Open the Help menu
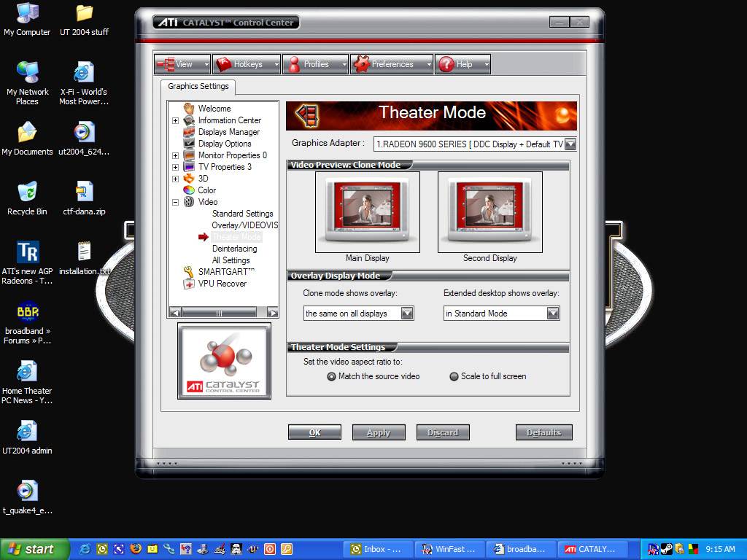The width and height of the screenshot is (747, 560). point(462,64)
